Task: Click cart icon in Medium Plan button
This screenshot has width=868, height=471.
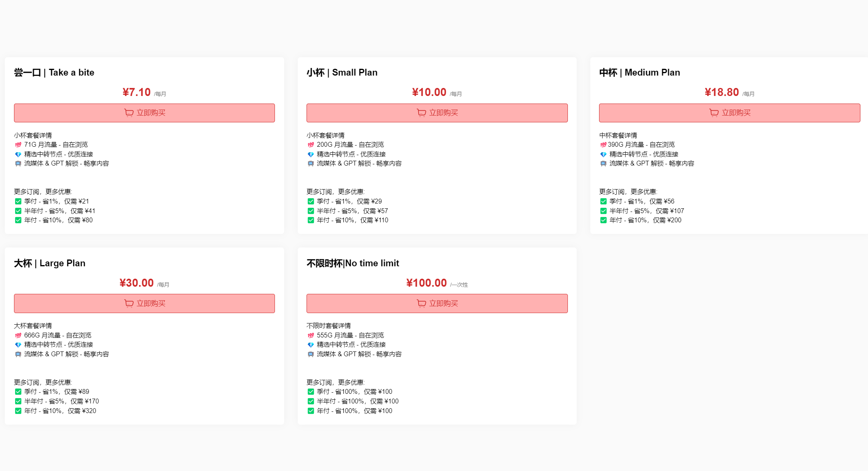Action: click(x=714, y=113)
